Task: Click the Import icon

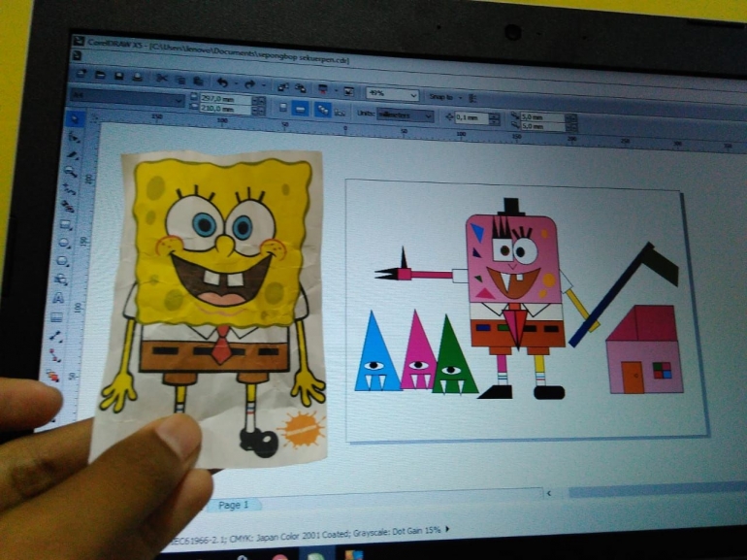Action: (x=283, y=86)
